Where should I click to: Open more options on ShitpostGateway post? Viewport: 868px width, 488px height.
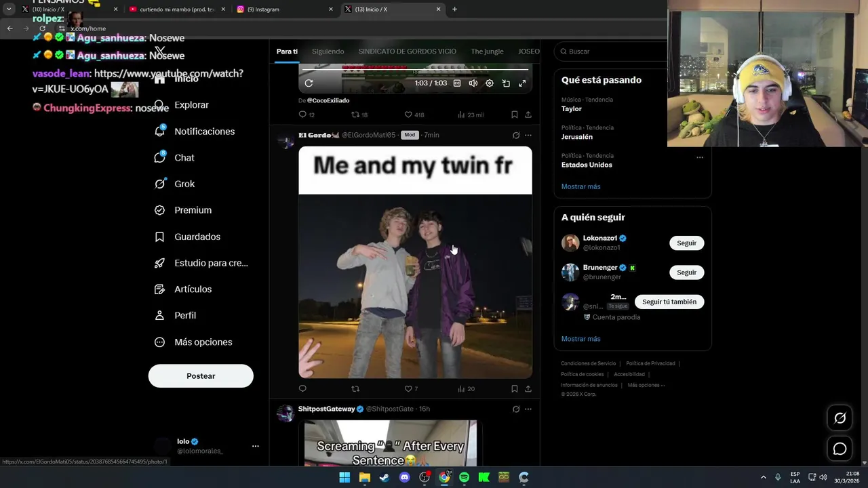point(528,409)
